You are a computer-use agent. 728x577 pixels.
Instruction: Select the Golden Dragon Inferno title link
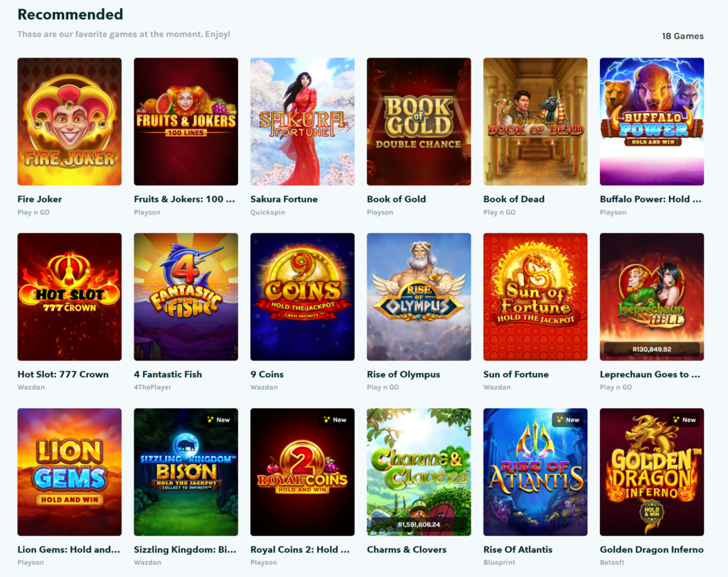(651, 549)
